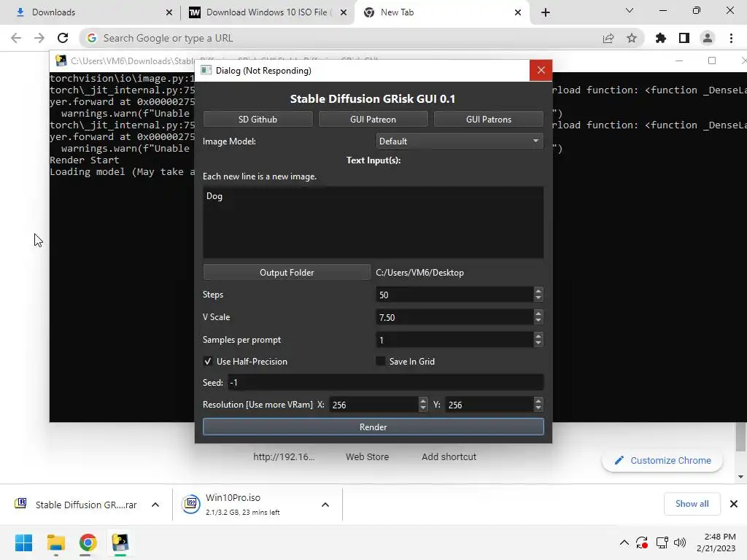This screenshot has height=560, width=747.
Task: Open the clock and date flyout
Action: click(716, 542)
